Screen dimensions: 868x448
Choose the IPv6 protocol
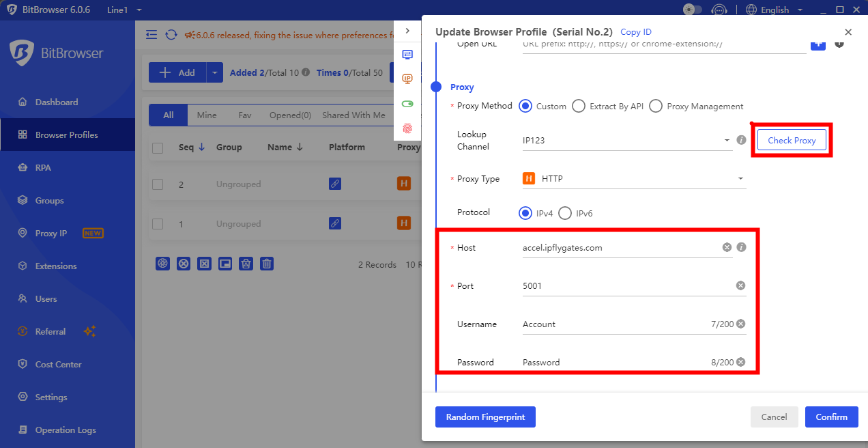(x=565, y=213)
